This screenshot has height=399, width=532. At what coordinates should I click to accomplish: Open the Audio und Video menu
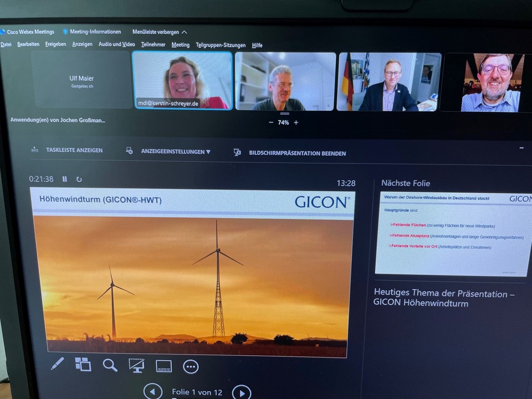click(x=116, y=44)
